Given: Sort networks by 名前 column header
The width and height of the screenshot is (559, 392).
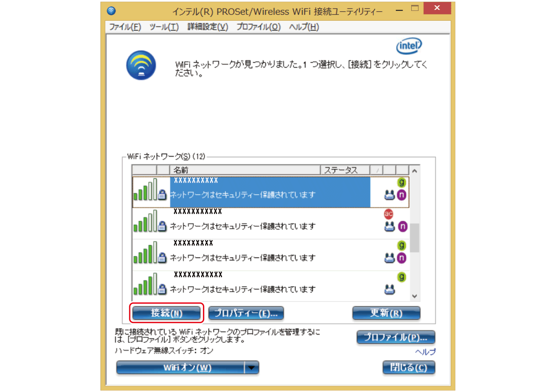Looking at the screenshot, I should [245, 170].
